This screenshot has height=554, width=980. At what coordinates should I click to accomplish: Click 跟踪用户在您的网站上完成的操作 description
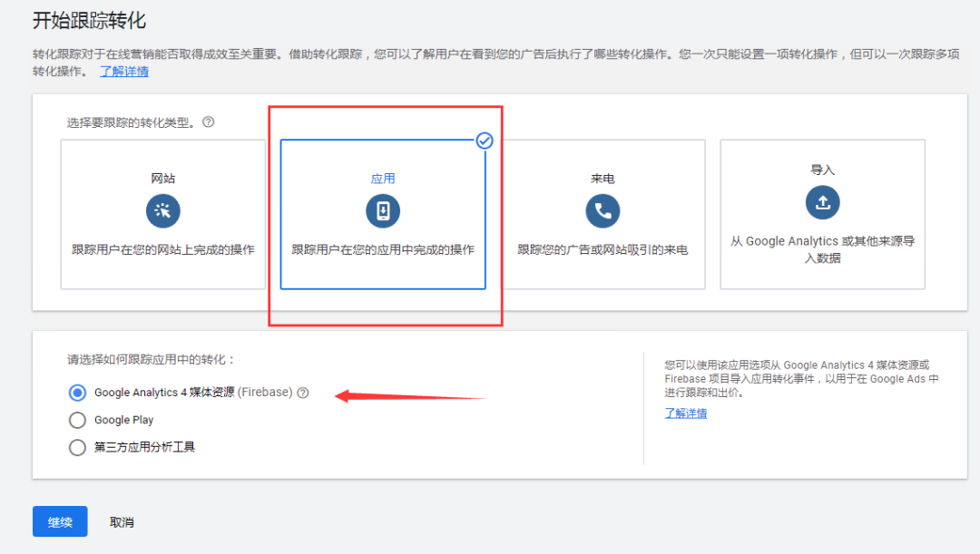click(163, 250)
